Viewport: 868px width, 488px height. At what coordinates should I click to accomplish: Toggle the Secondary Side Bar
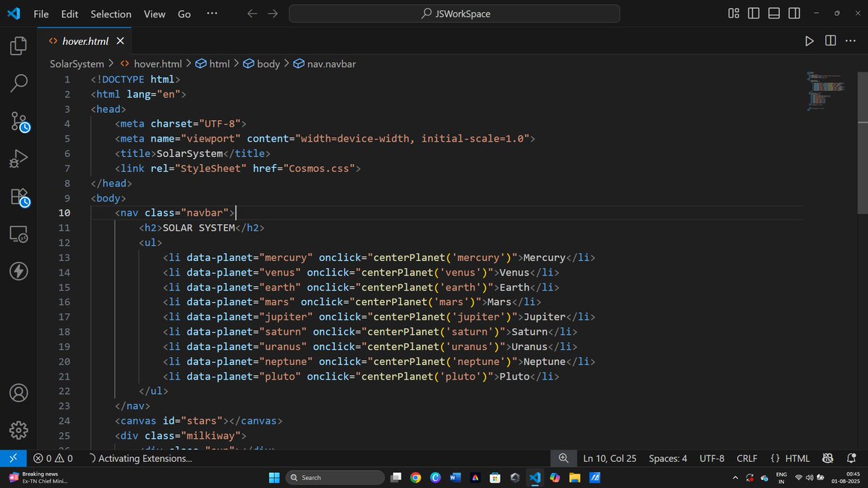(x=794, y=14)
